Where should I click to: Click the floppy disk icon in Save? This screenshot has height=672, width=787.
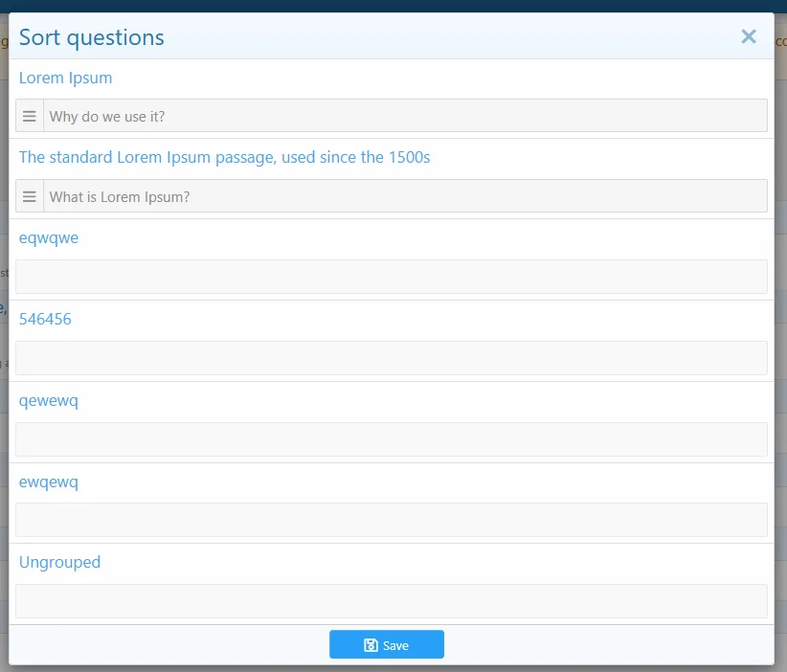pyautogui.click(x=371, y=645)
